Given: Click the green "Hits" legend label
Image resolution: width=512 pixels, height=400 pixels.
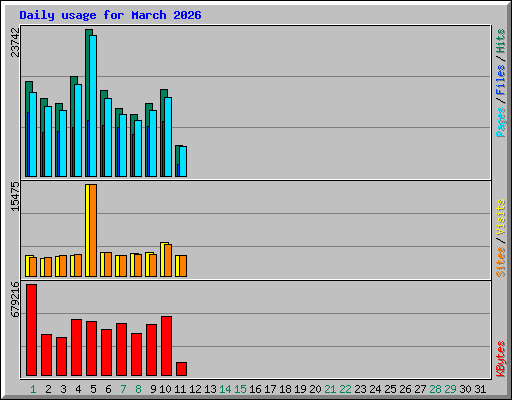Looking at the screenshot, I should (500, 41).
